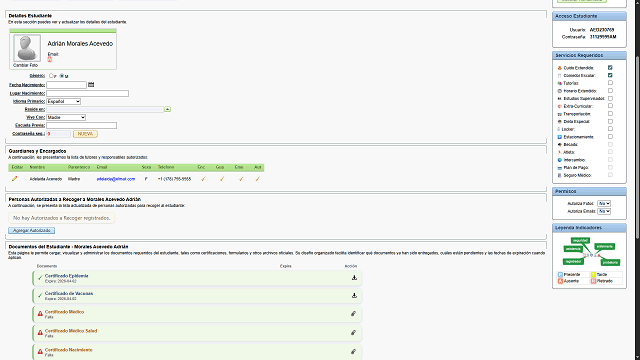This screenshot has height=360, width=640.
Task: Click the Extra-Curricular service icon
Action: (560, 106)
